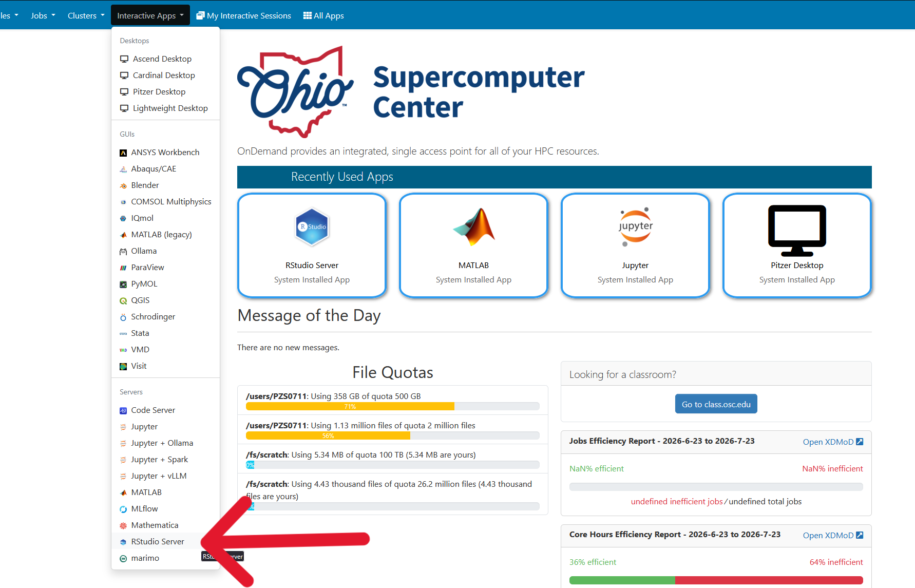
Task: Click the Jupyter logo in Recently Used Apps
Action: point(636,226)
